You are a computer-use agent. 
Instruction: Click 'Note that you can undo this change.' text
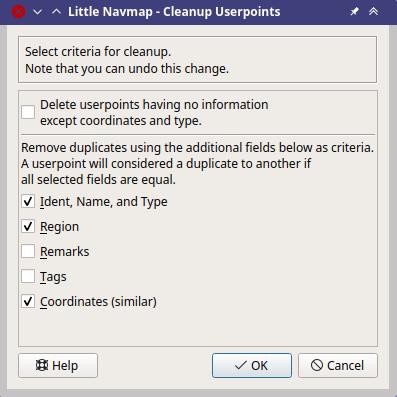(127, 69)
